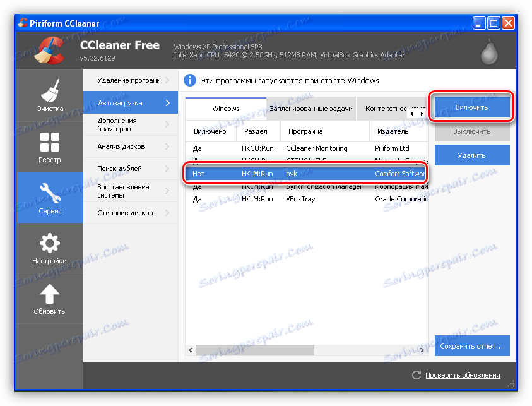
Task: Click the Включить button
Action: 472,107
